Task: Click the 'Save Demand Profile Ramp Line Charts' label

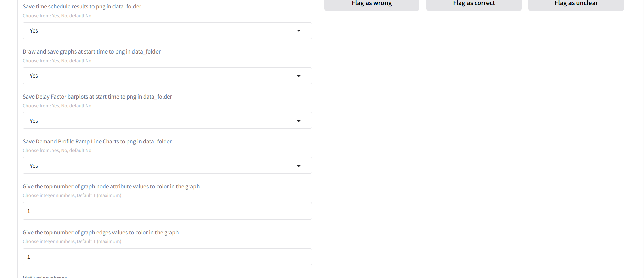Action: [x=97, y=141]
